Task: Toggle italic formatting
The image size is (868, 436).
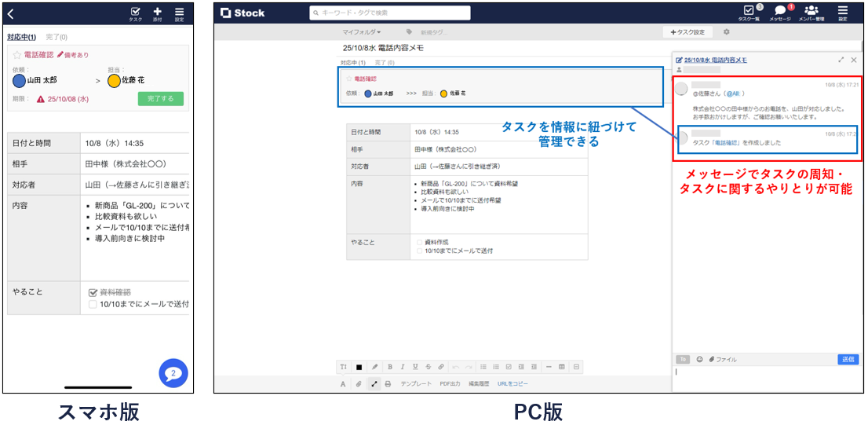Action: [x=403, y=367]
